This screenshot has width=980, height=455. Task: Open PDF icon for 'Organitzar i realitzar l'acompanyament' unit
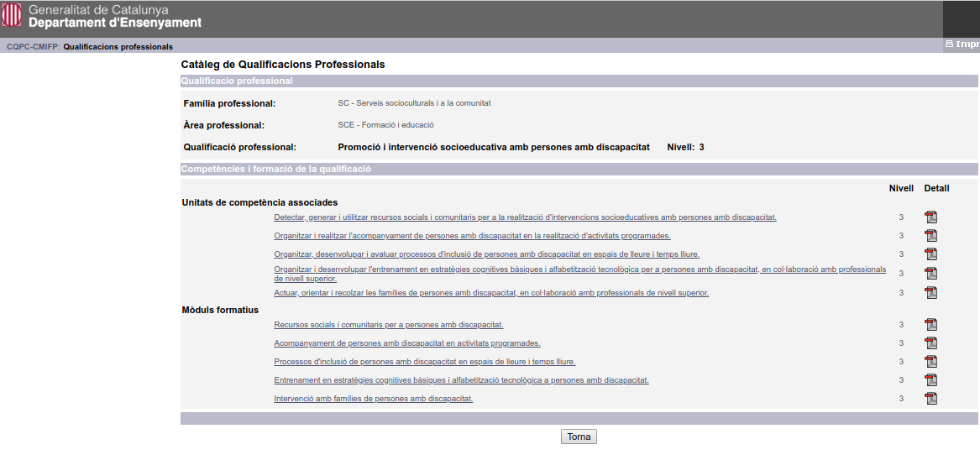coord(930,236)
